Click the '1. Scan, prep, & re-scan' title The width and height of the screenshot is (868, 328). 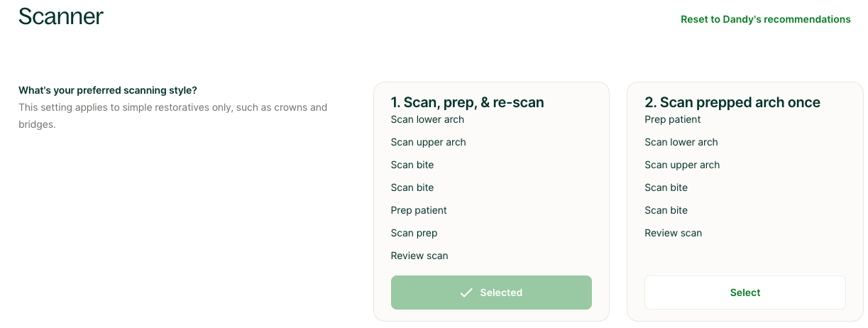(467, 102)
